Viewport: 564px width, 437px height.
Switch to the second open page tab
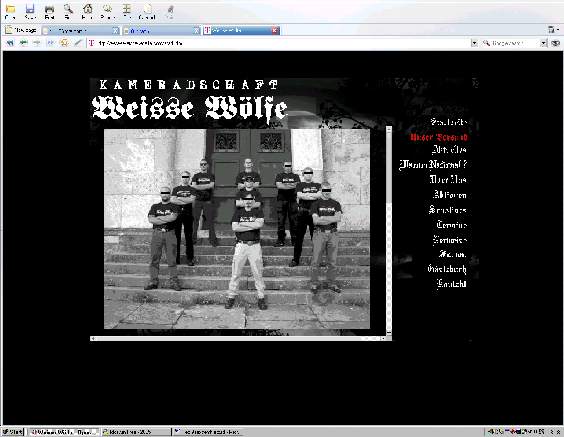point(161,31)
